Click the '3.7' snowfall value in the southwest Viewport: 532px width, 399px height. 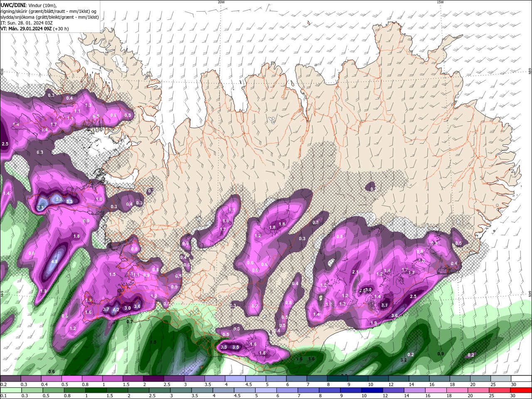pyautogui.click(x=106, y=309)
